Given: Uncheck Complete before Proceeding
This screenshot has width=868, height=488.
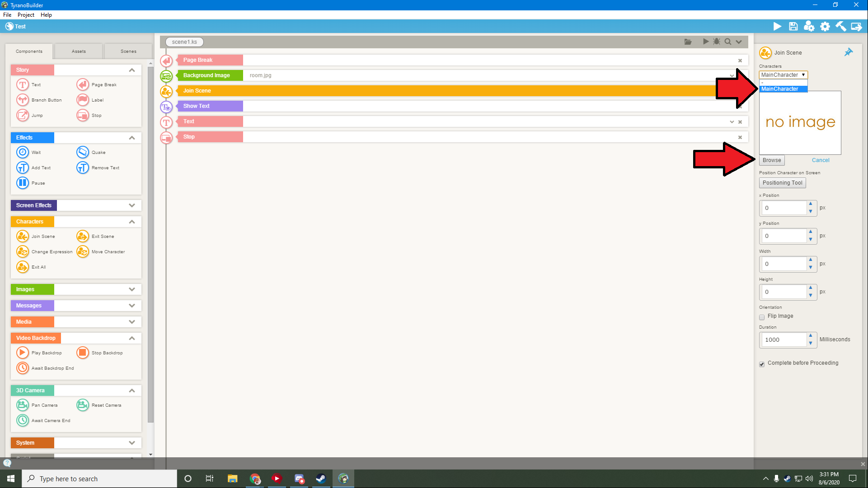Looking at the screenshot, I should pos(762,364).
